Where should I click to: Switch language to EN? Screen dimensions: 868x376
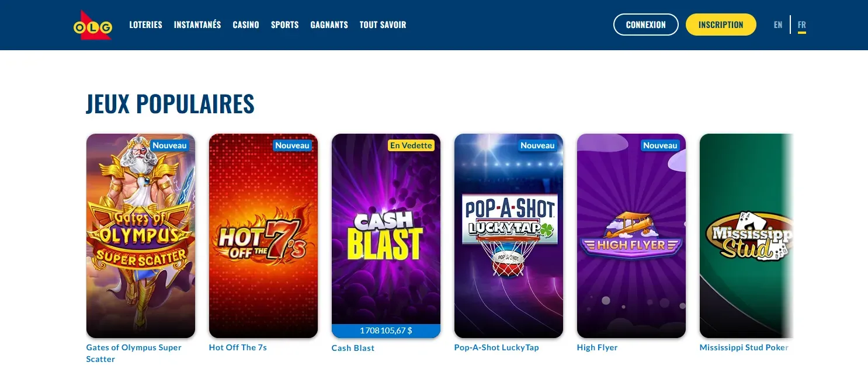pyautogui.click(x=778, y=25)
